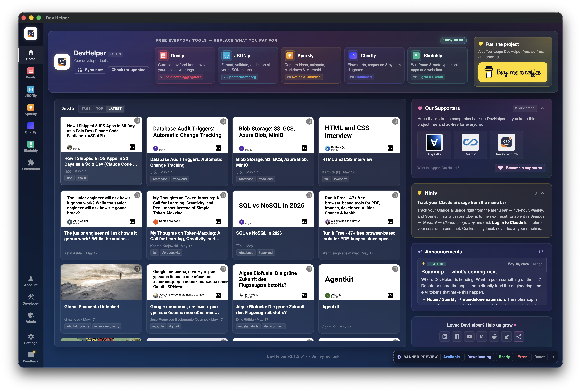Bookmark the junior engineer article

point(137,195)
